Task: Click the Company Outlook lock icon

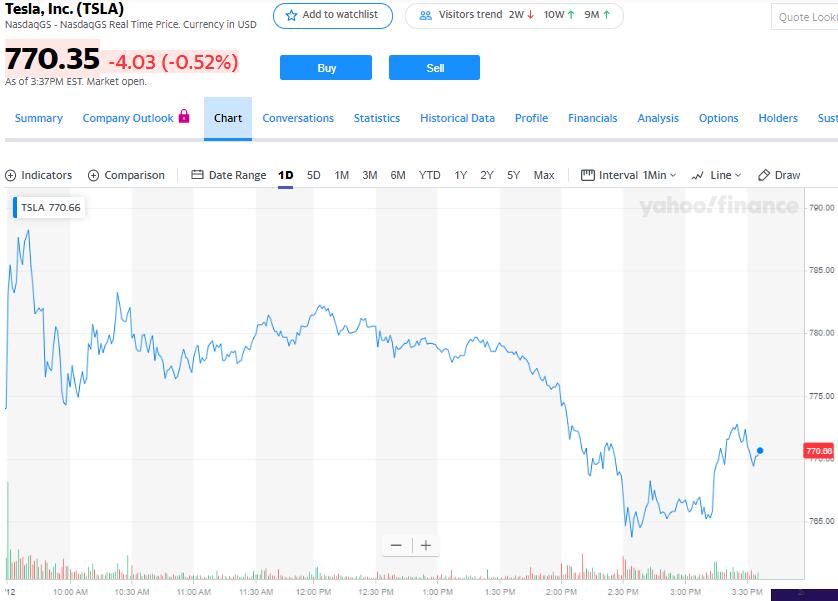Action: [x=184, y=117]
